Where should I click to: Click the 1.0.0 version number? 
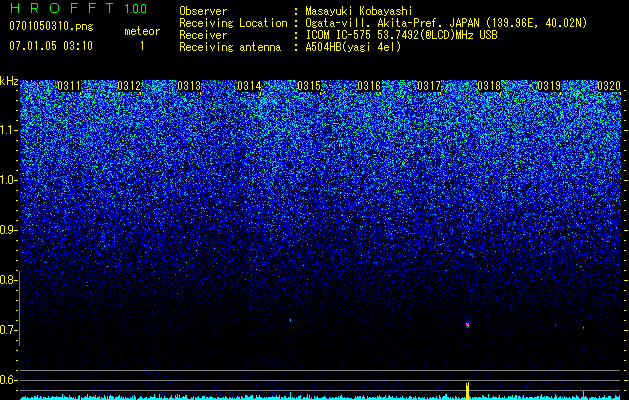[x=135, y=9]
